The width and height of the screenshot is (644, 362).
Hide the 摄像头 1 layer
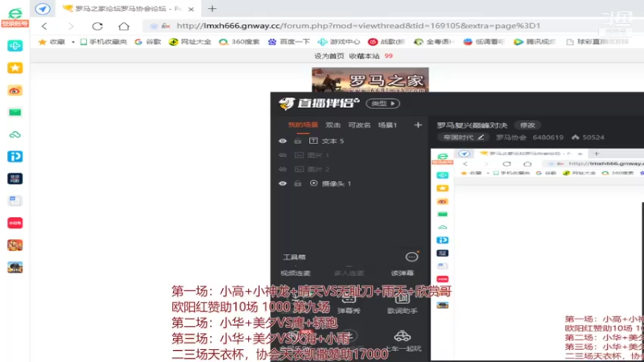click(x=283, y=183)
